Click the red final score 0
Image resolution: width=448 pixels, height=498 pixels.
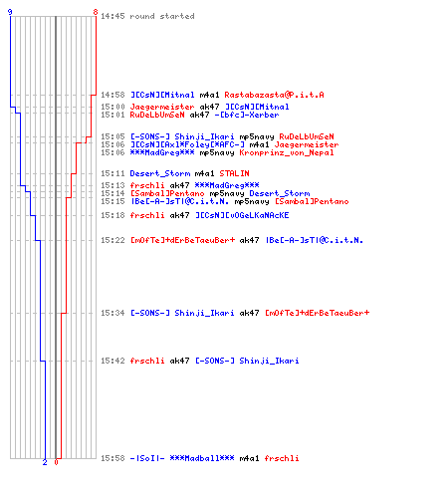(x=56, y=462)
